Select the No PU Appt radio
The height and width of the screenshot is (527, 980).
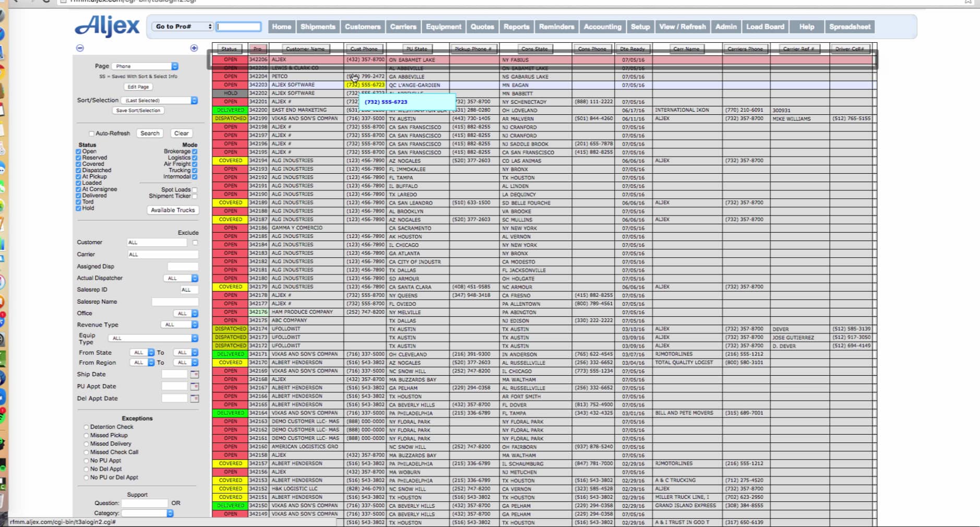86,461
